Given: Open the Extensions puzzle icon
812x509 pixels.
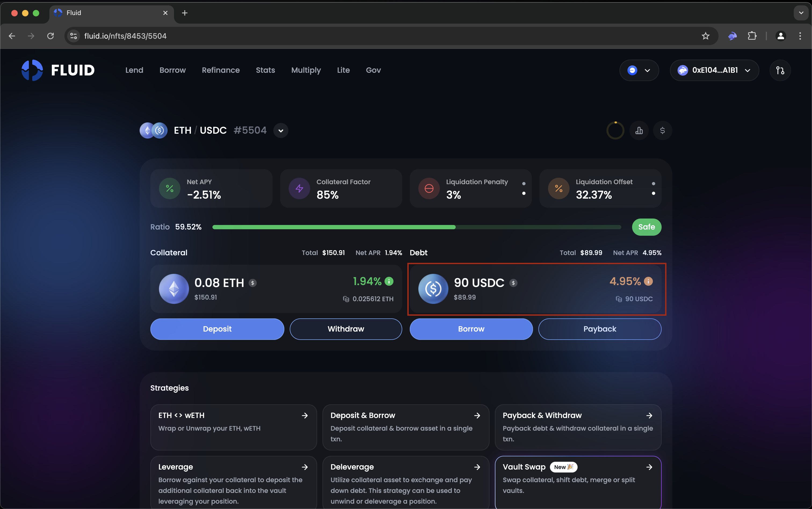Looking at the screenshot, I should [x=752, y=36].
